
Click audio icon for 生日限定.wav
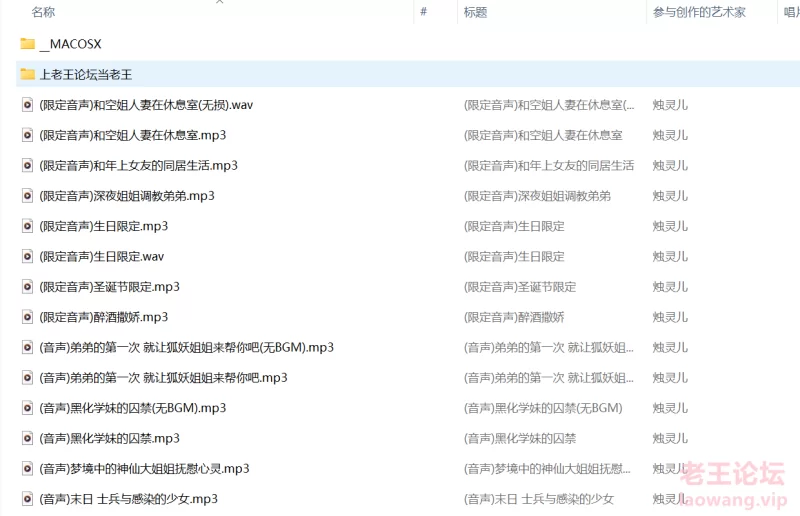point(28,256)
